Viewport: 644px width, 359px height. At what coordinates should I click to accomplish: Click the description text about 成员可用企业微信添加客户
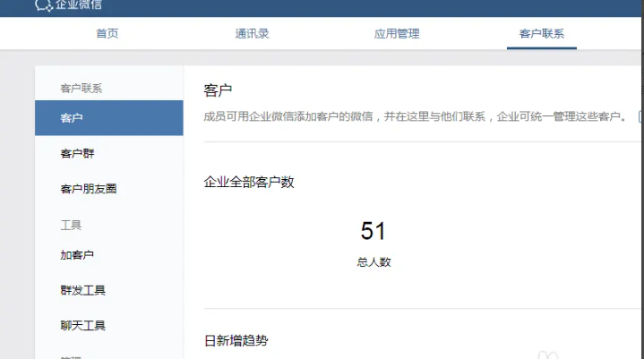(416, 116)
